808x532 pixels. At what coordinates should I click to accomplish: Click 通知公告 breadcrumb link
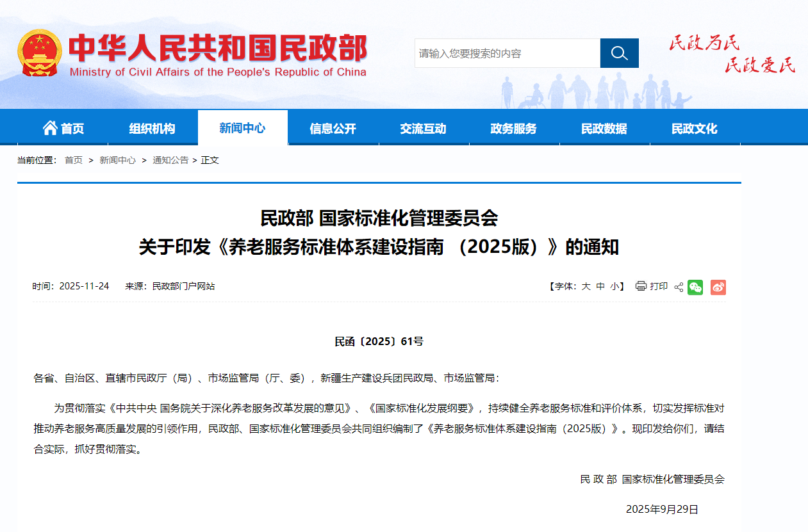(170, 160)
